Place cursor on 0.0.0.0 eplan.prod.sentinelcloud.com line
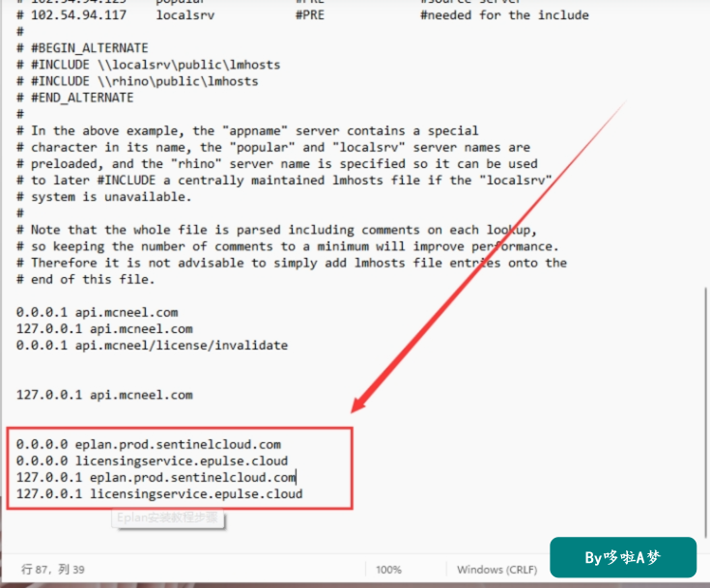The height and width of the screenshot is (588, 710). pyautogui.click(x=149, y=444)
